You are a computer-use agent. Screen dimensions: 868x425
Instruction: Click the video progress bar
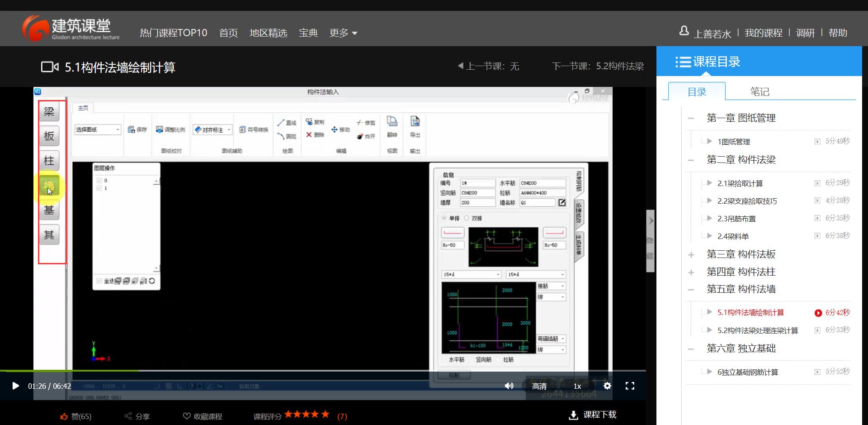tap(323, 371)
